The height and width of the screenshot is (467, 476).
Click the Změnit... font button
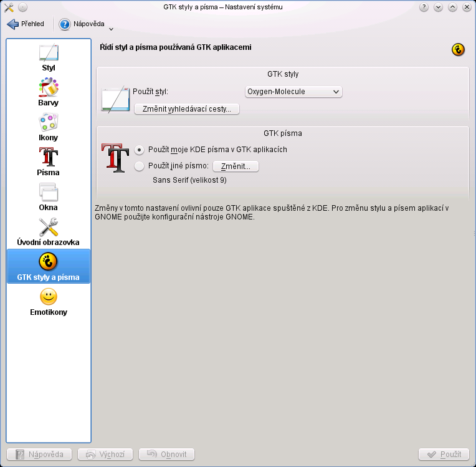tap(236, 166)
